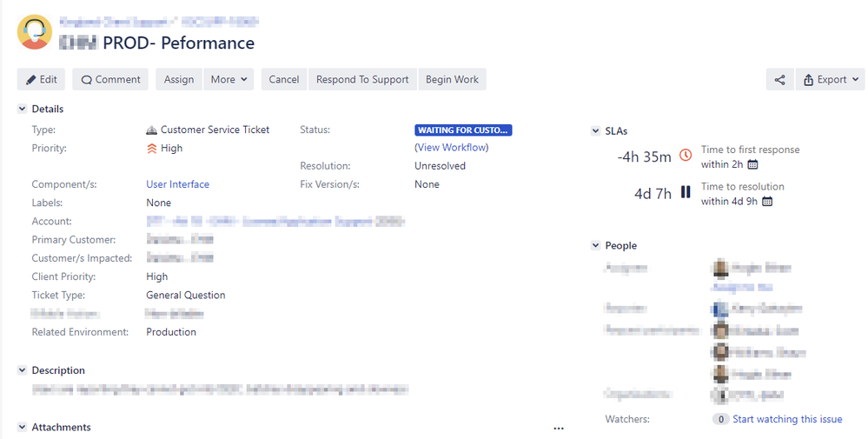This screenshot has height=439, width=868.
Task: Click the 'PROD- Peformance' ticket title
Action: tap(179, 43)
